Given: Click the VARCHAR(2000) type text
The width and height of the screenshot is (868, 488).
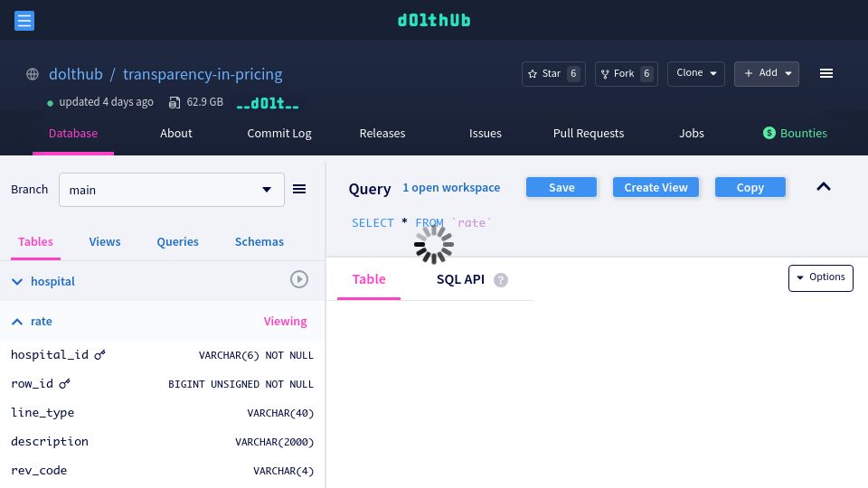Looking at the screenshot, I should click(x=275, y=442).
